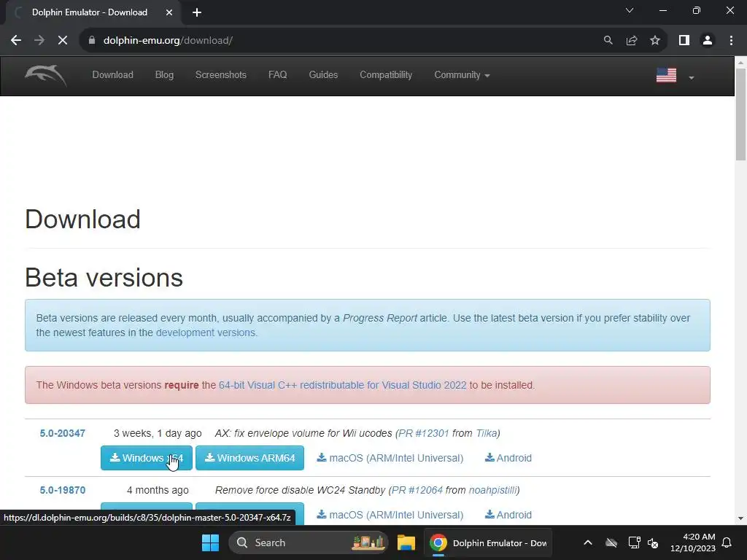Open browser zoom magnifier icon
747x560 pixels.
click(x=608, y=41)
